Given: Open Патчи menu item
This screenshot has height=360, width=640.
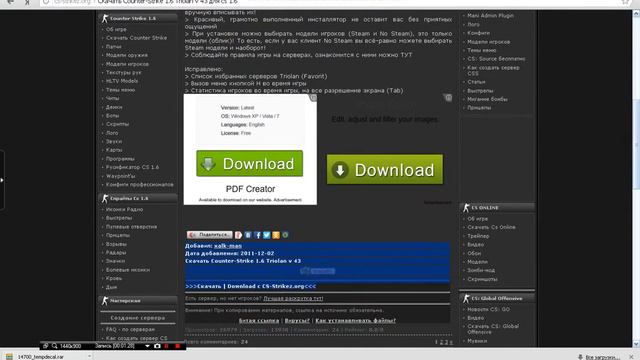Looking at the screenshot, I should [113, 47].
